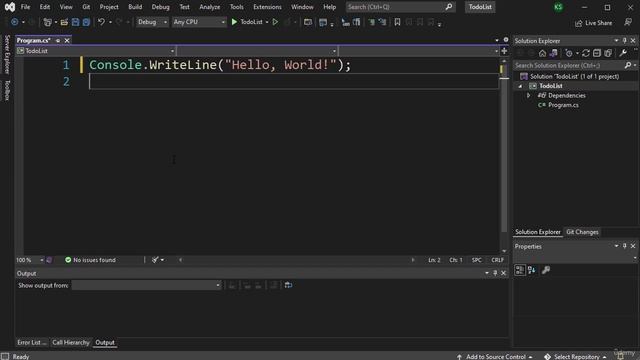
Task: Toggle the Categorized view in the Properties panel
Action: (x=520, y=270)
